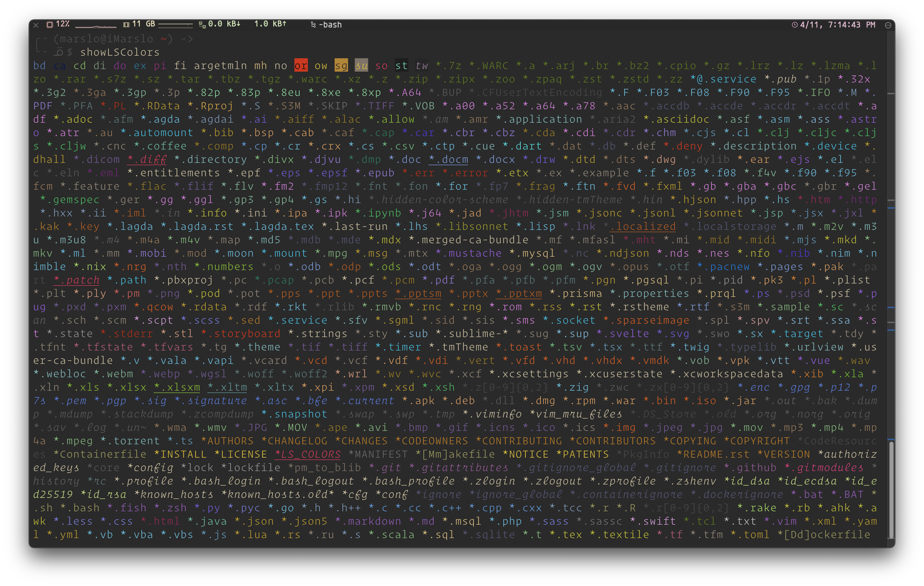
Task: Click the underlined '*.pptsm' entry
Action: 418,293
